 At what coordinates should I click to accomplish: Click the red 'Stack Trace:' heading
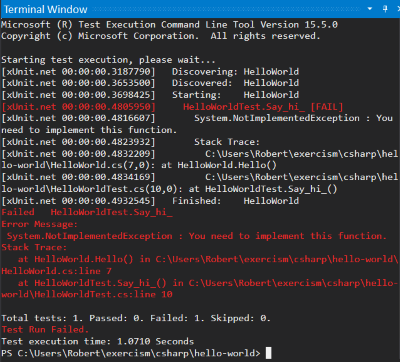coord(34,247)
